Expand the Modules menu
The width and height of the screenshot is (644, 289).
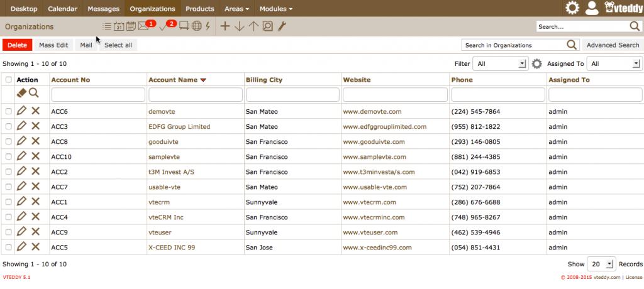pos(276,9)
